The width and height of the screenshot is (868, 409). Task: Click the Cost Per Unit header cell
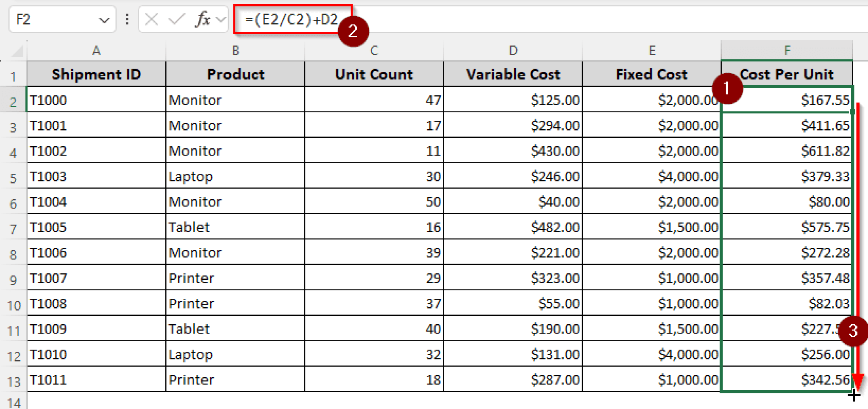[787, 74]
